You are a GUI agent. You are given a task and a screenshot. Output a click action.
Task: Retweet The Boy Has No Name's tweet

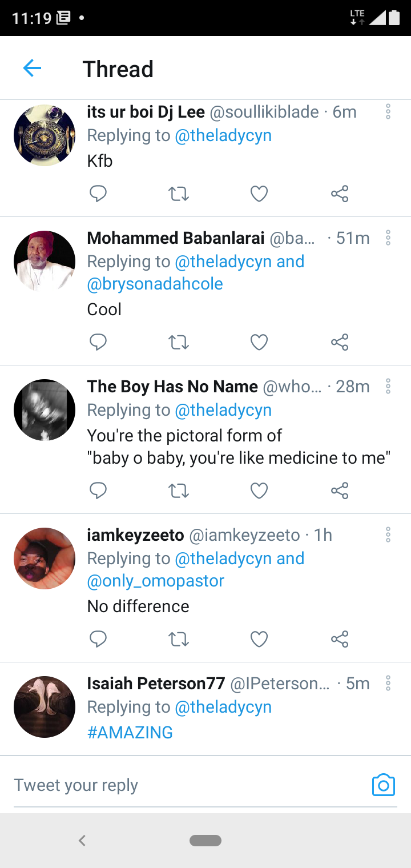179,491
